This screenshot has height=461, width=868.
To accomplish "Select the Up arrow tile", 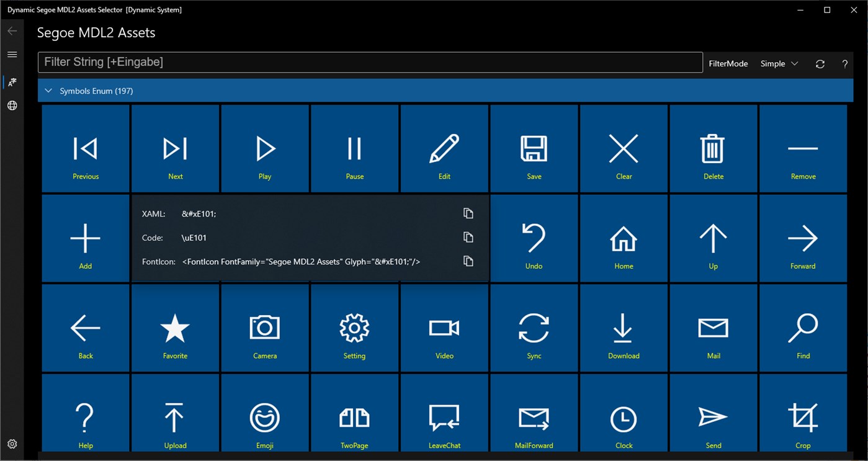I will click(714, 238).
